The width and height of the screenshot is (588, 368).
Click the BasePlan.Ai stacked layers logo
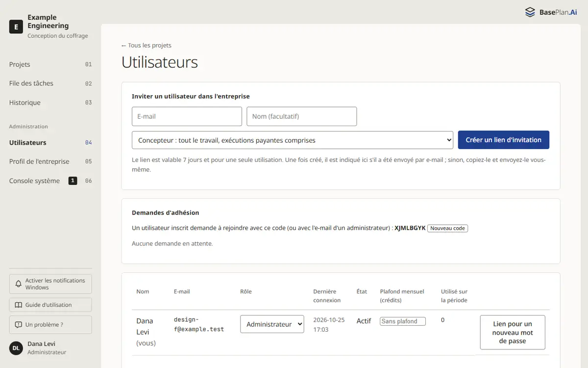coord(530,12)
